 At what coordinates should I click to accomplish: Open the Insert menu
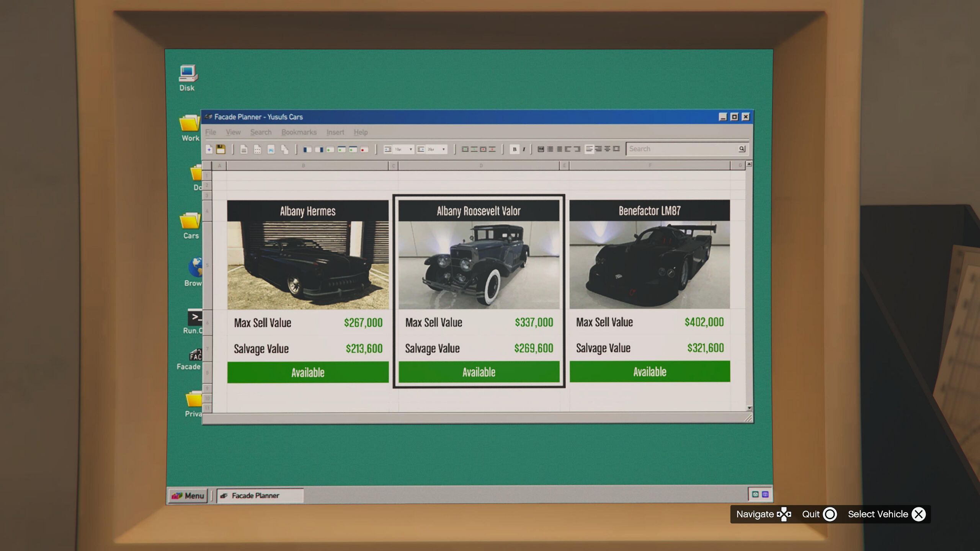[335, 132]
